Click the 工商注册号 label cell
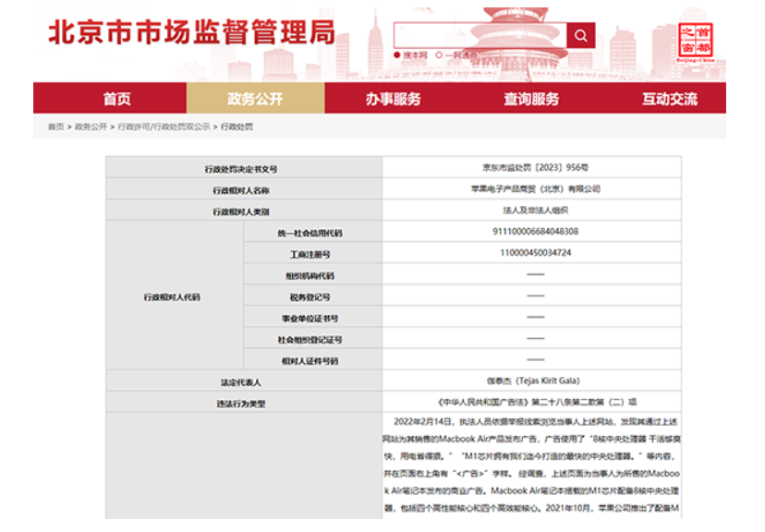Image resolution: width=765 pixels, height=532 pixels. tap(312, 252)
